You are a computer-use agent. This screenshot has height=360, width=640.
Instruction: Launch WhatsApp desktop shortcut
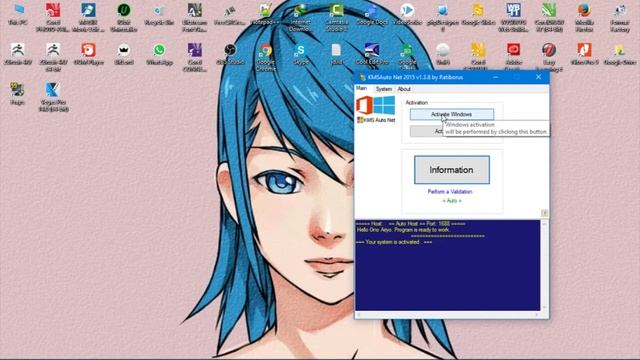coord(159,54)
